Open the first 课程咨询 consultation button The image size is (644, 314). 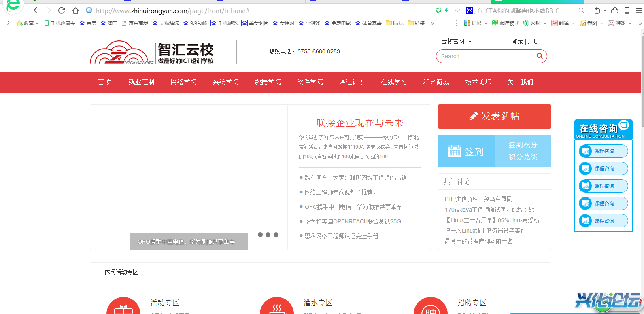pos(604,151)
